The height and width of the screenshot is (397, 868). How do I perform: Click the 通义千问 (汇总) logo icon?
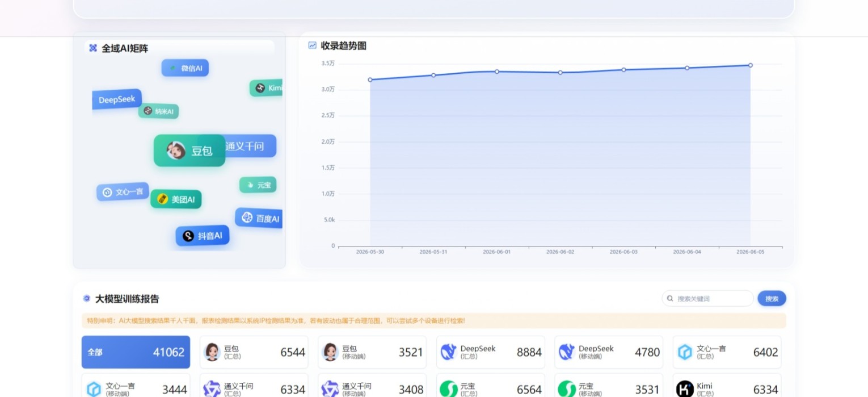tap(212, 390)
